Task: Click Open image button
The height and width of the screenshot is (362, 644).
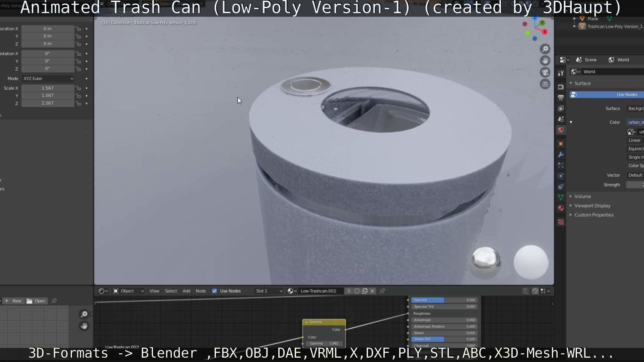Action: (x=37, y=301)
